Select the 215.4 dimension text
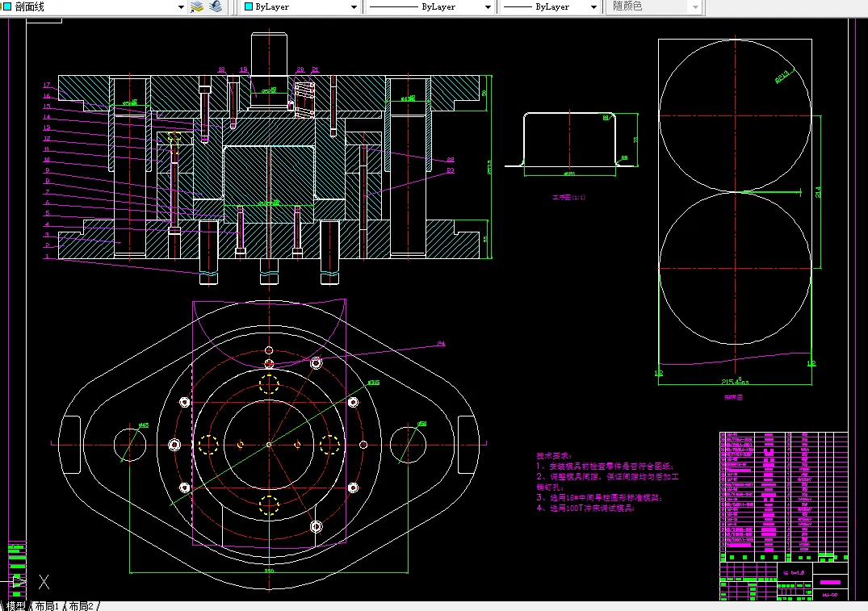 tap(735, 381)
